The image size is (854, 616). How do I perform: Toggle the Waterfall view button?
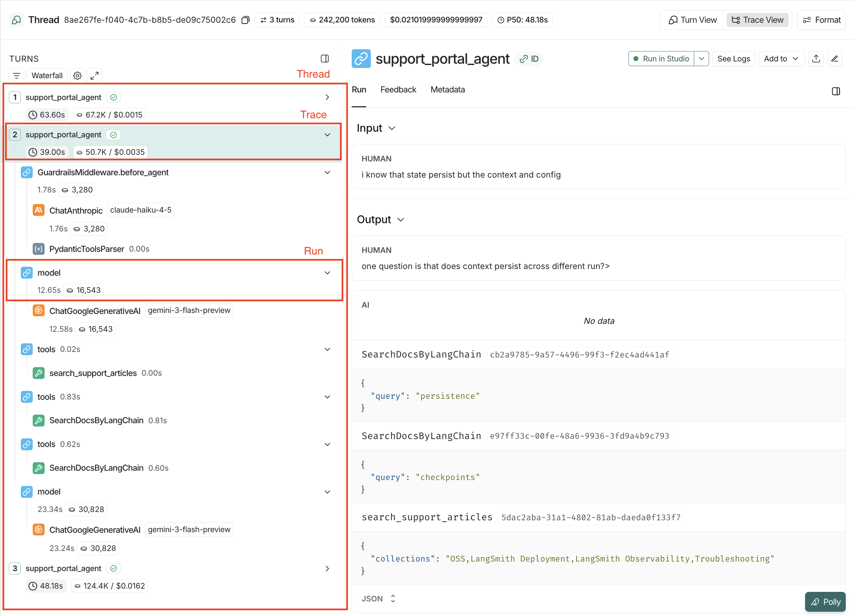47,76
